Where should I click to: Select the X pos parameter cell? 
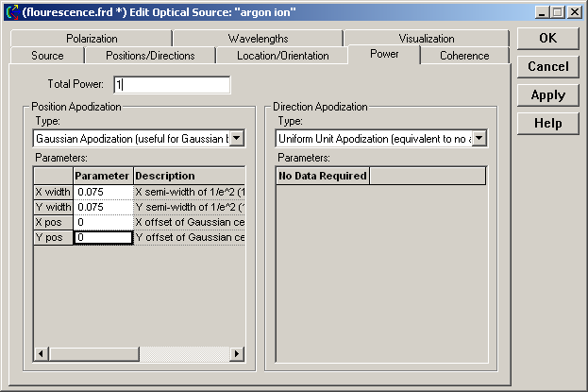click(103, 222)
